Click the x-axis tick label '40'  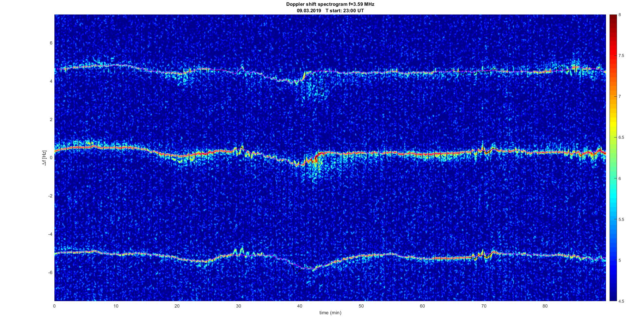click(300, 306)
